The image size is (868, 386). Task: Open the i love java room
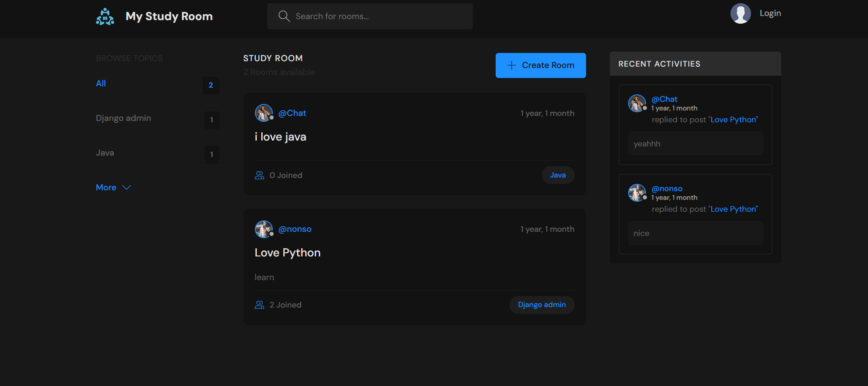click(x=281, y=137)
